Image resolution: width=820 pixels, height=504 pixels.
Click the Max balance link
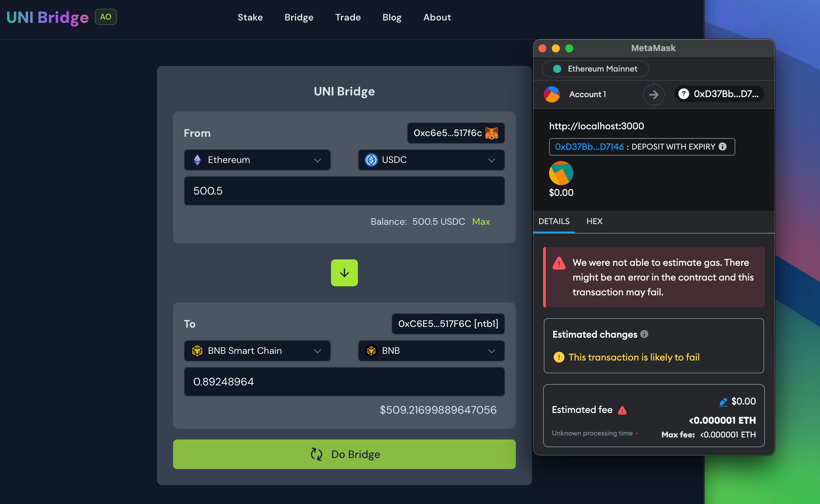481,222
